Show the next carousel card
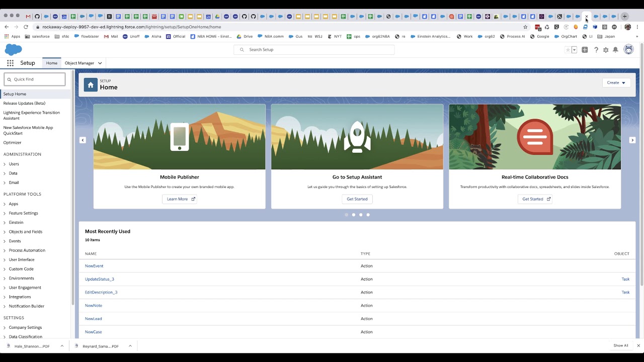The height and width of the screenshot is (362, 644). click(632, 140)
